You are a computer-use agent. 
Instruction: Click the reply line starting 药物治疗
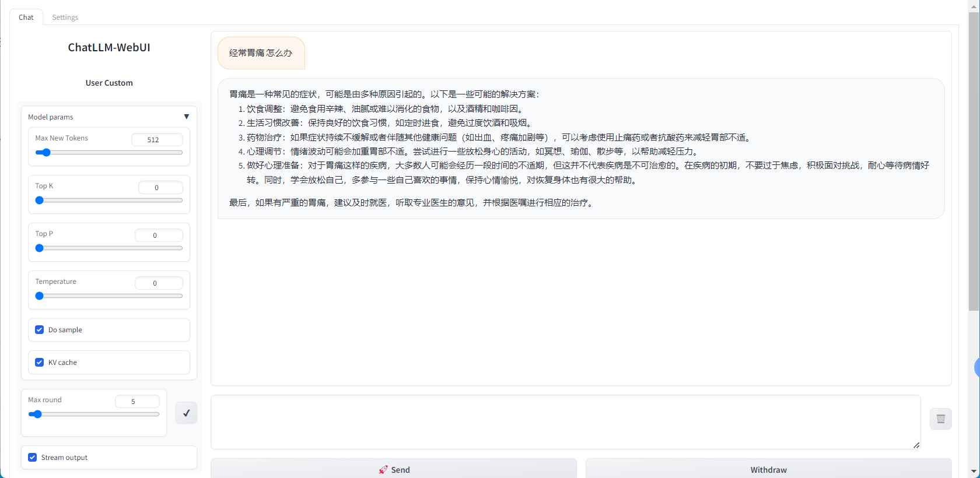point(500,138)
